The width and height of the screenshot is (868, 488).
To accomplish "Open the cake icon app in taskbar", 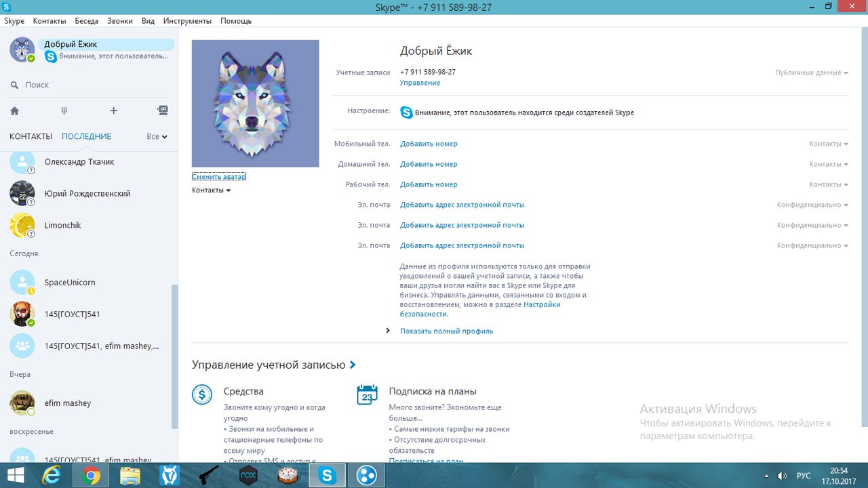I will click(x=288, y=476).
